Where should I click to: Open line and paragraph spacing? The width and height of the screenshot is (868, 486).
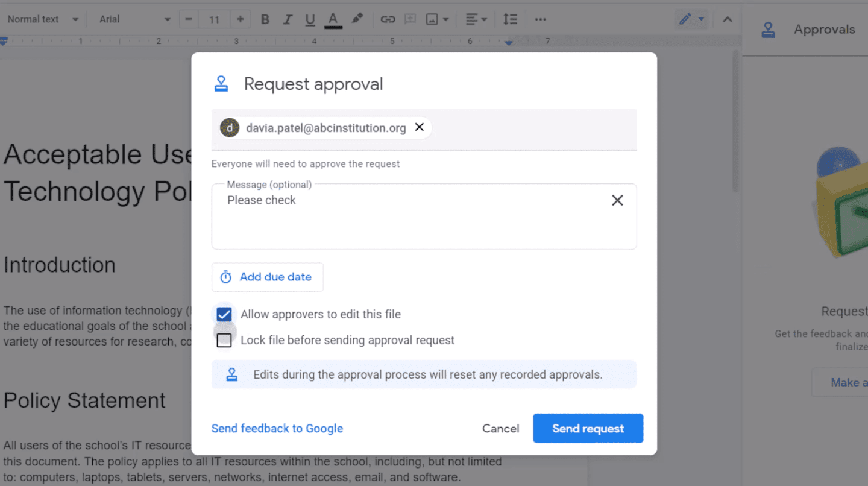click(511, 19)
